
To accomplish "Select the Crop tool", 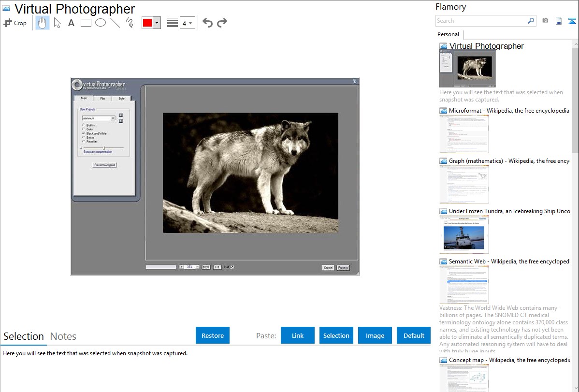I will pyautogui.click(x=15, y=23).
